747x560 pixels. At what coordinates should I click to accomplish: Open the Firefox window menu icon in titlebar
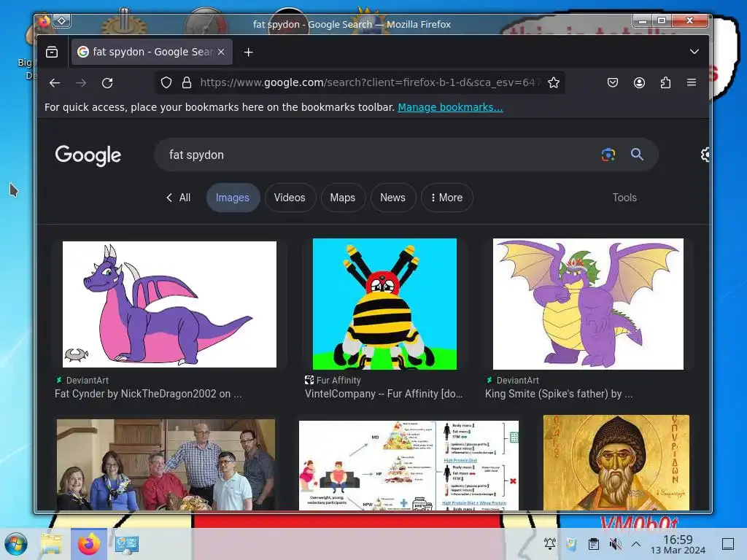pyautogui.click(x=44, y=21)
